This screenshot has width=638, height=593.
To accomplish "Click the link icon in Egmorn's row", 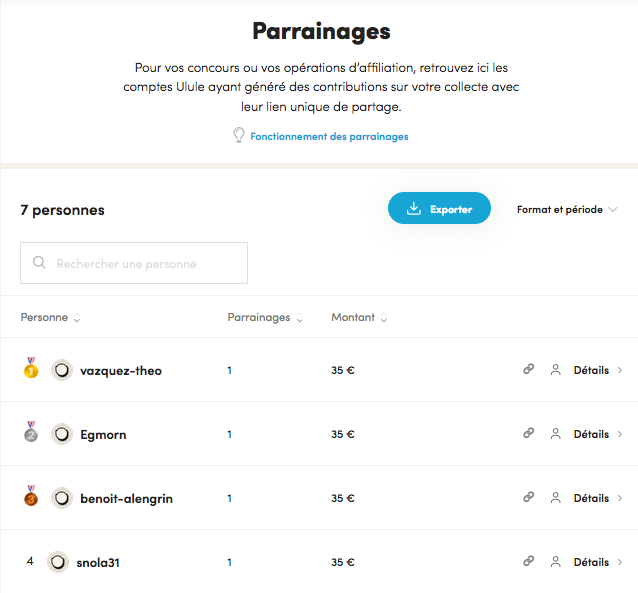I will point(528,434).
